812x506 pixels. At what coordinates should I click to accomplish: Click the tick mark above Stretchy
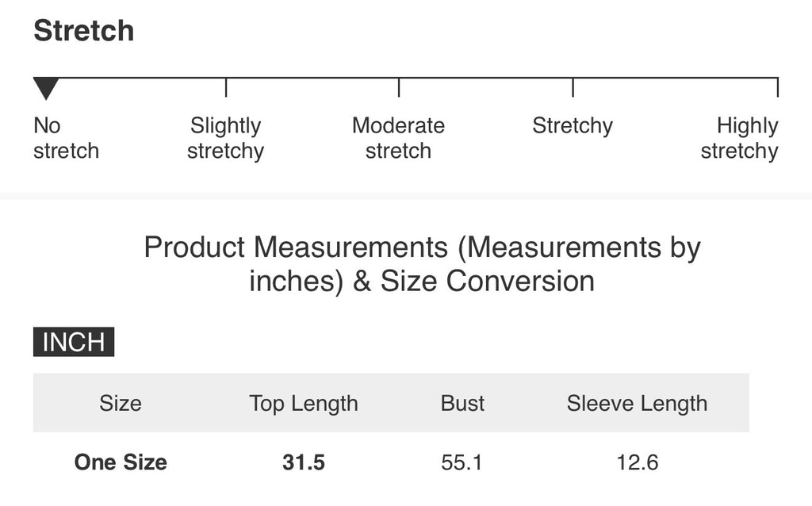573,87
